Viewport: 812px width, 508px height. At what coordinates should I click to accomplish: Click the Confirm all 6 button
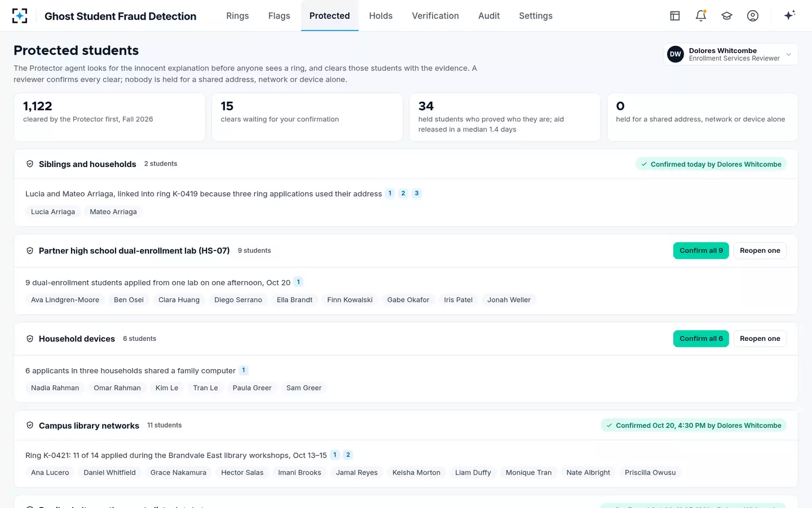(x=701, y=339)
